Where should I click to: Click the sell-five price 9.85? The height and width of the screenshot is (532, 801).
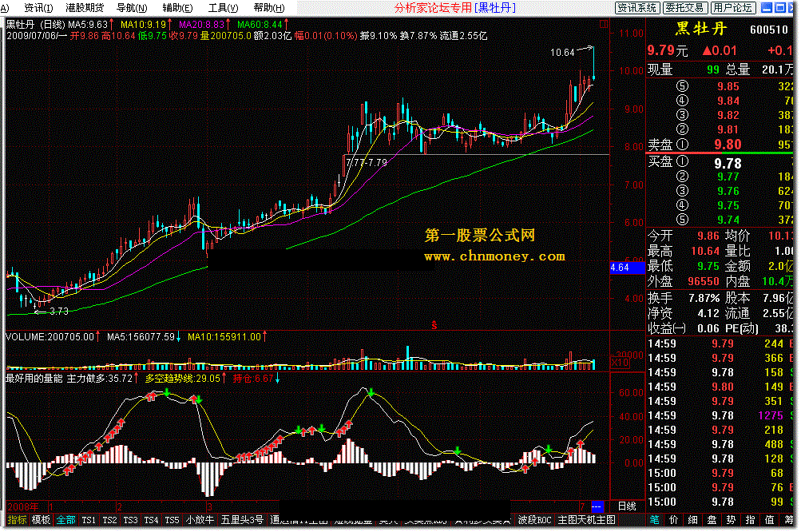(728, 86)
